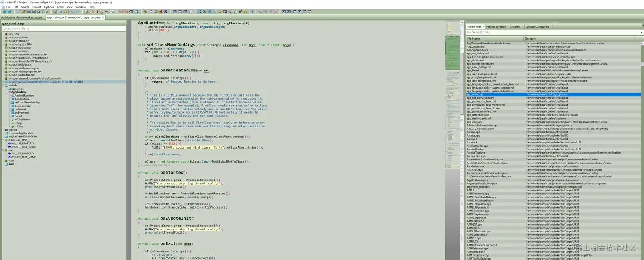Switch to the Activity.java document tab

click(22, 17)
